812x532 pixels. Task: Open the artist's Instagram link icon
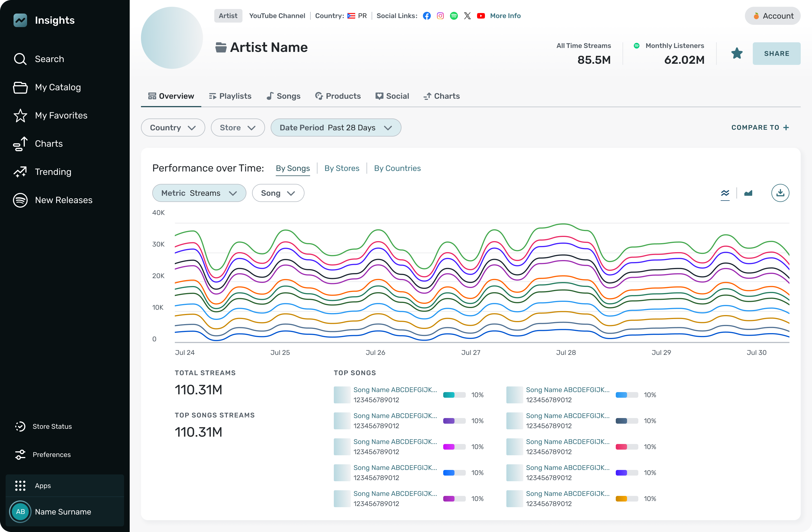(x=440, y=16)
